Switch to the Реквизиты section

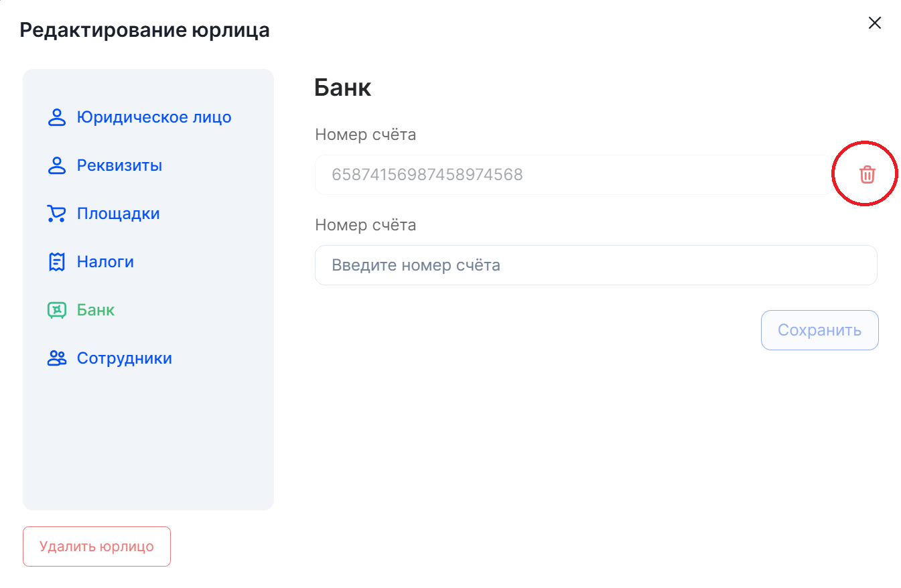pos(119,165)
